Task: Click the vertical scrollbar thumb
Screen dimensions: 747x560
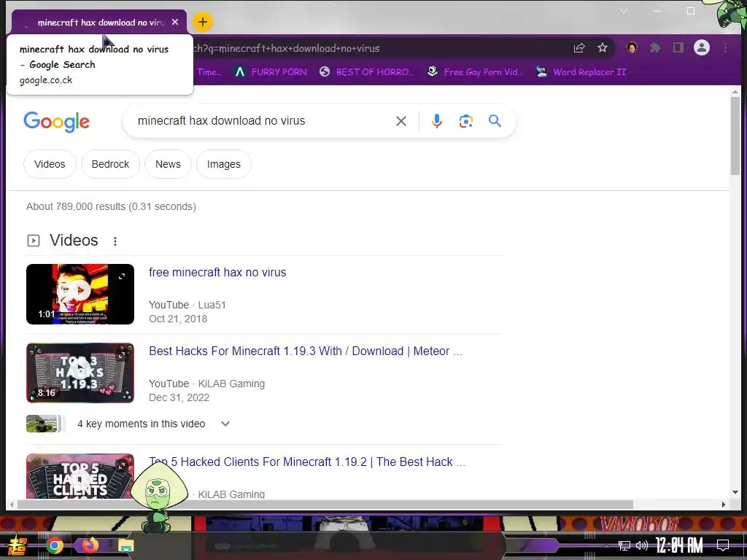Action: pyautogui.click(x=735, y=136)
